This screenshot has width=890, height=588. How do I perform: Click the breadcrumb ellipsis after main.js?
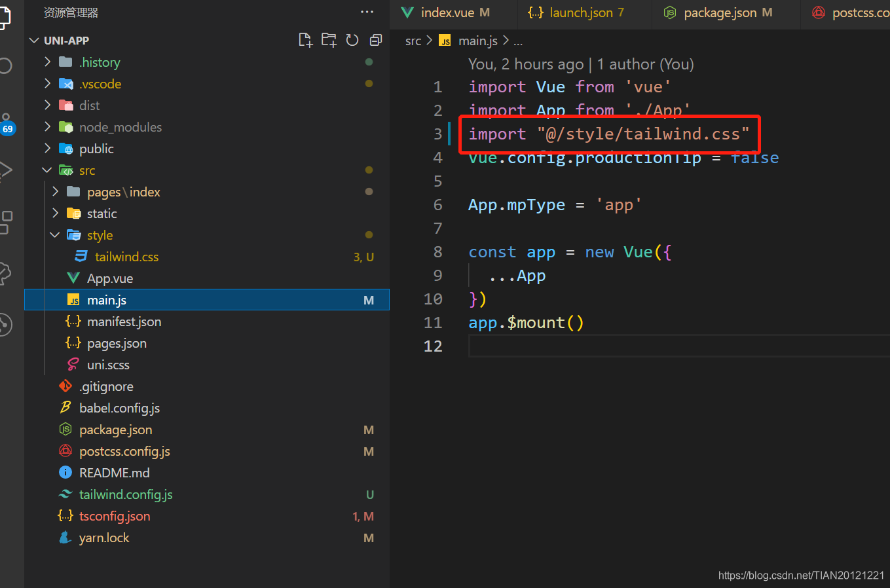point(517,41)
